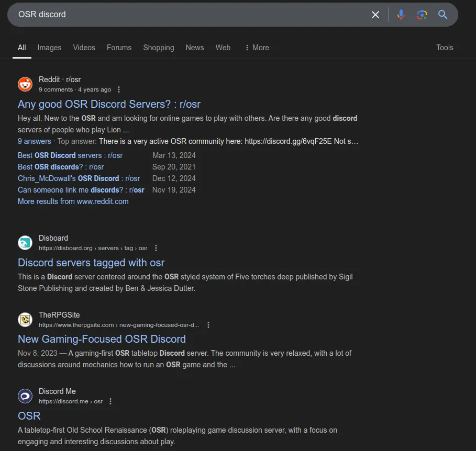Submit search with magnifying glass icon
The image size is (476, 451).
coord(442,15)
